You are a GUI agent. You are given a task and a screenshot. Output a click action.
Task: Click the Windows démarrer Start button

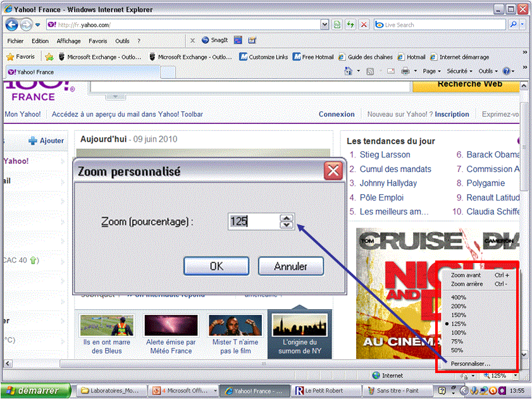[x=36, y=391]
